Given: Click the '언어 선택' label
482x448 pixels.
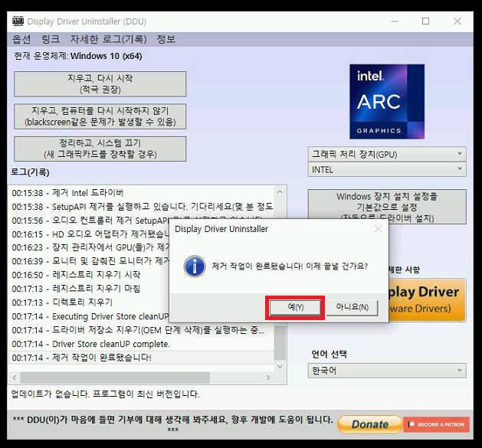Looking at the screenshot, I should click(330, 355).
